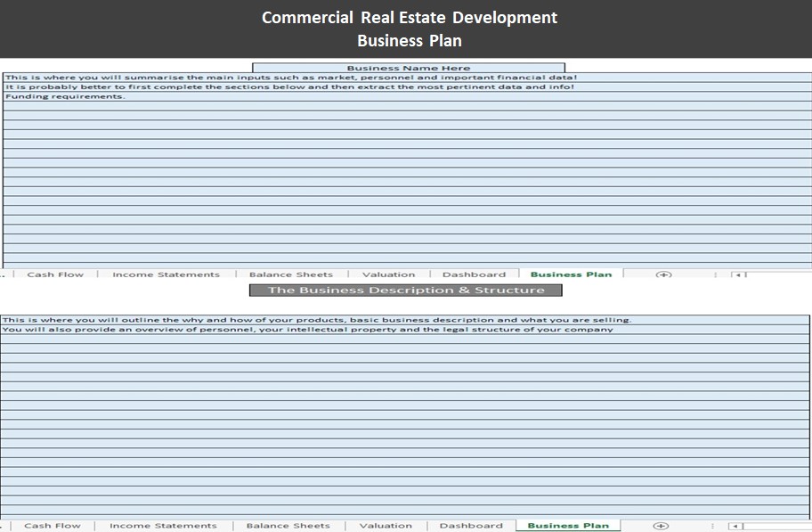Open Balance Sheets tab in lower sheet bar
The image size is (812, 532).
(288, 525)
